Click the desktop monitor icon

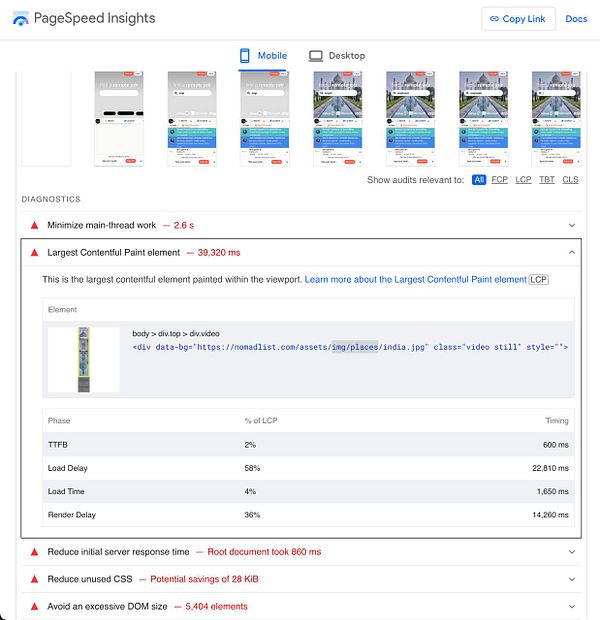tap(316, 56)
